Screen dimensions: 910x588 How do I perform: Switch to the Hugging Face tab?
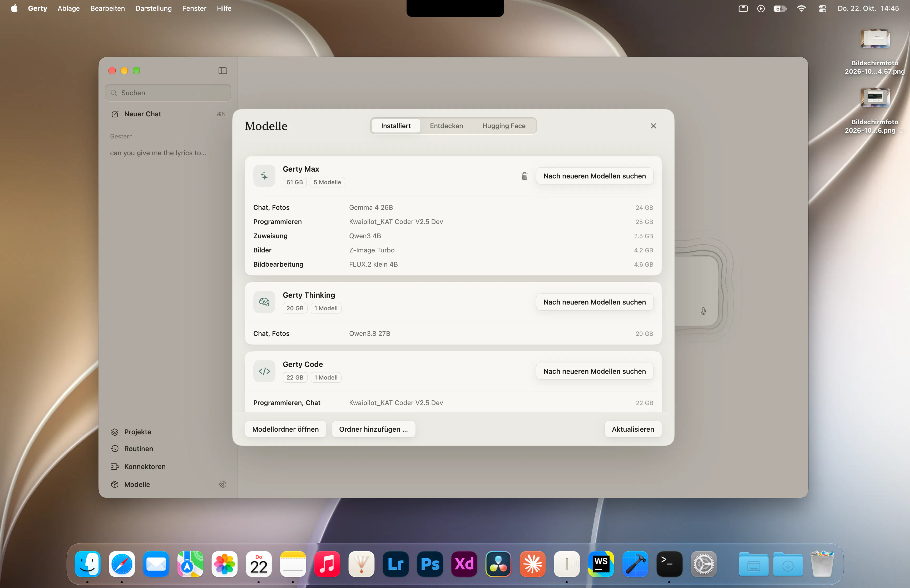pos(504,126)
